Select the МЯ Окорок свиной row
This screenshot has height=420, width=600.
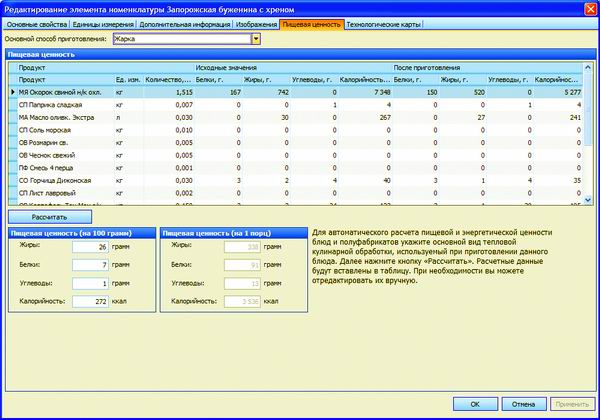[60, 92]
